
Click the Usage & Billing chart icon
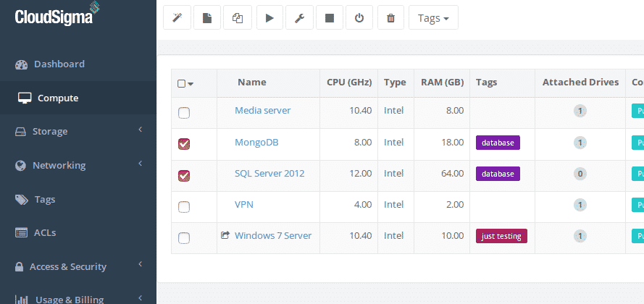point(21,300)
